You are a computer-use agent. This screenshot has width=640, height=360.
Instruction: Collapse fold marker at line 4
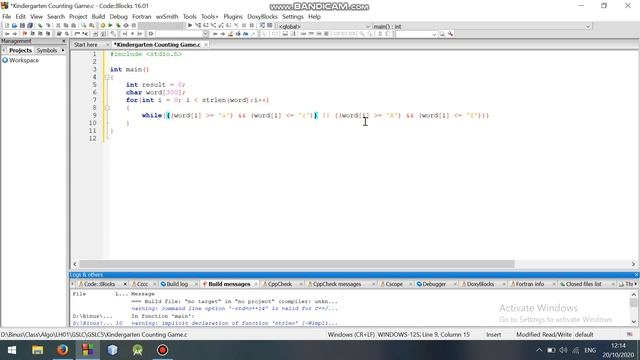(107, 77)
